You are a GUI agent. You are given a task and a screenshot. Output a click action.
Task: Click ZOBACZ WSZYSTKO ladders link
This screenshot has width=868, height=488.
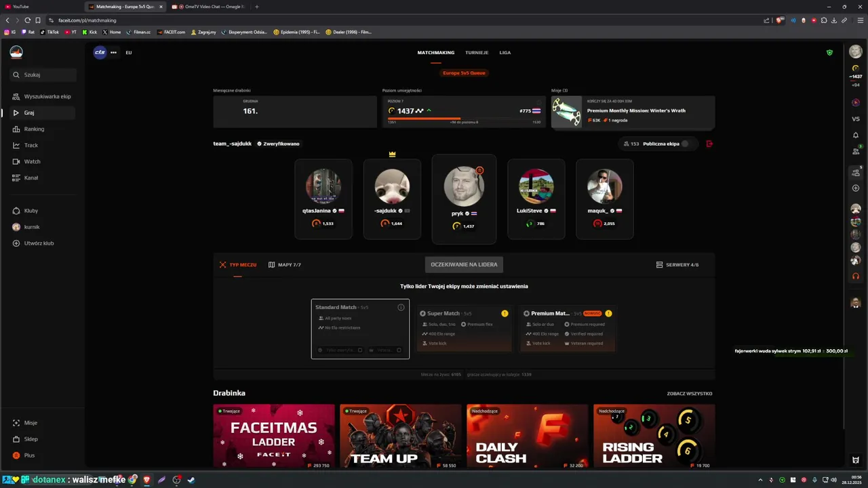pos(690,394)
